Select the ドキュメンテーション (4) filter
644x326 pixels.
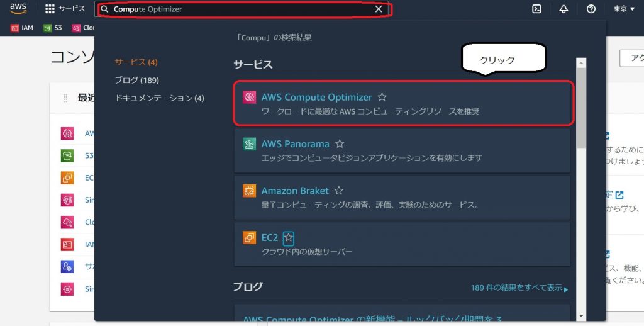tap(159, 98)
